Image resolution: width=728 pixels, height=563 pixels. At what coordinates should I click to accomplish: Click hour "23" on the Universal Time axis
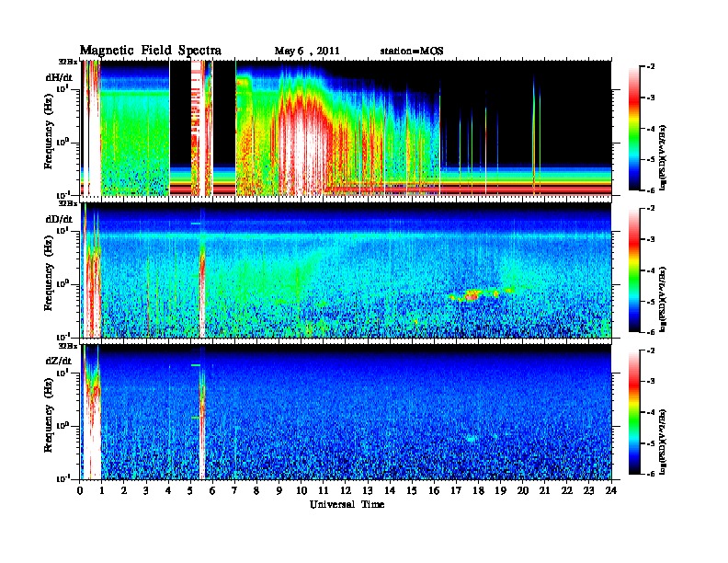pyautogui.click(x=589, y=491)
